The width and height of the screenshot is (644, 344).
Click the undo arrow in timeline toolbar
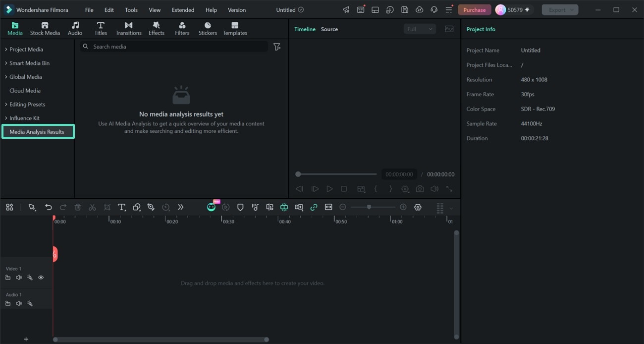pos(49,207)
